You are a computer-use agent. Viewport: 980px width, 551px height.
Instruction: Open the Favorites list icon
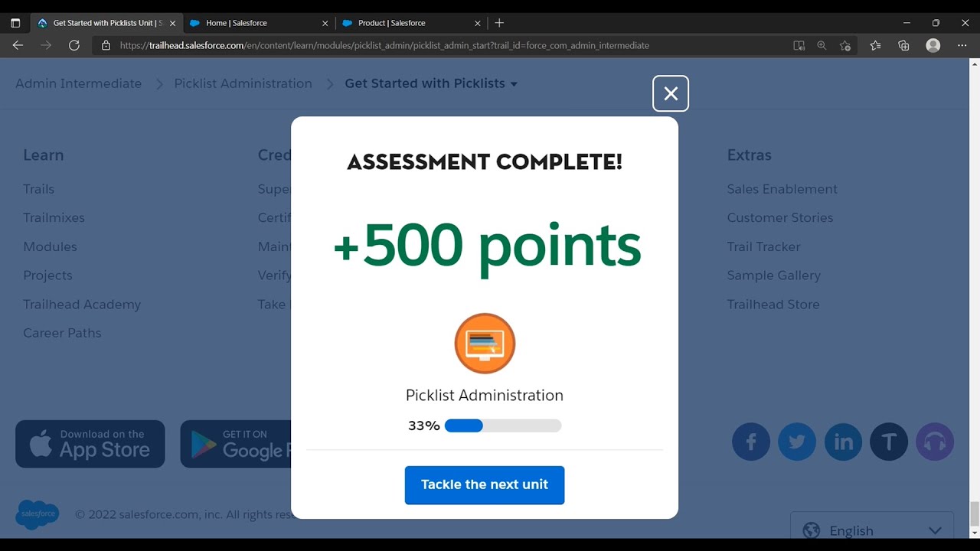click(875, 45)
